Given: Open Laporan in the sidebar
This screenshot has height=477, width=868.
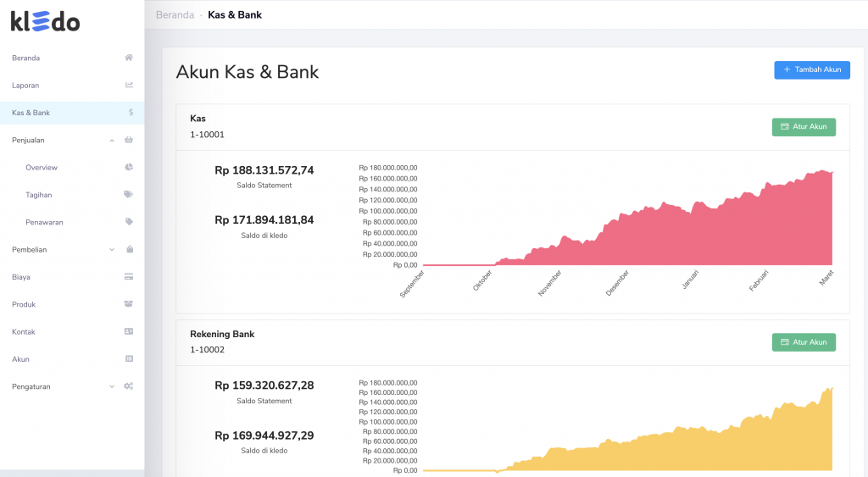Looking at the screenshot, I should point(72,86).
